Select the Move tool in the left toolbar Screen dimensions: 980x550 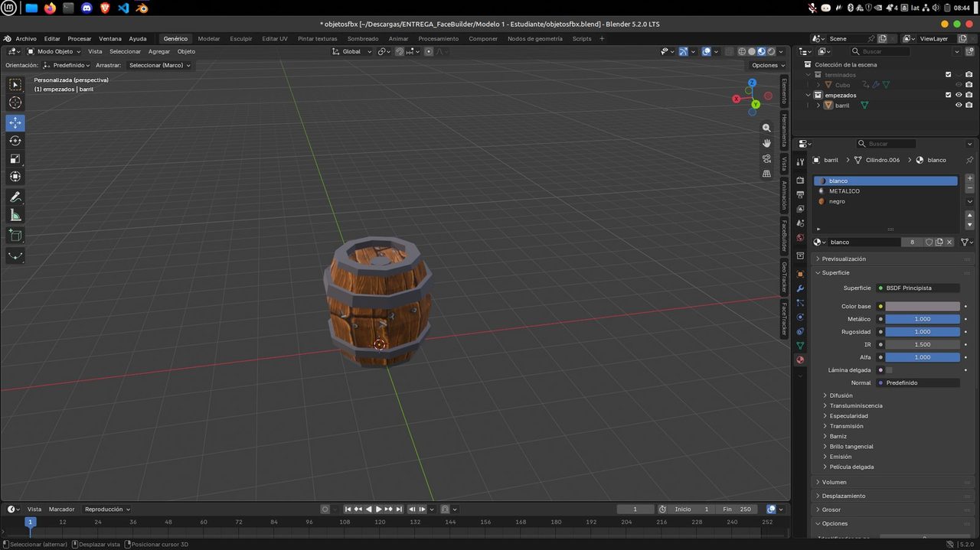tap(15, 122)
